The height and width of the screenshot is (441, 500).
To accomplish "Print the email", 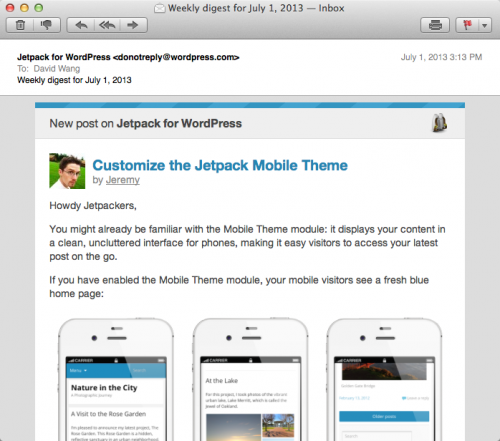I will 435,25.
